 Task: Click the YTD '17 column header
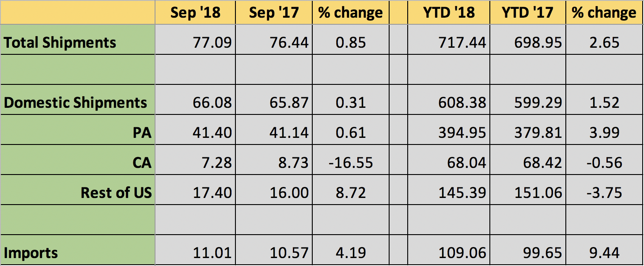(x=527, y=12)
